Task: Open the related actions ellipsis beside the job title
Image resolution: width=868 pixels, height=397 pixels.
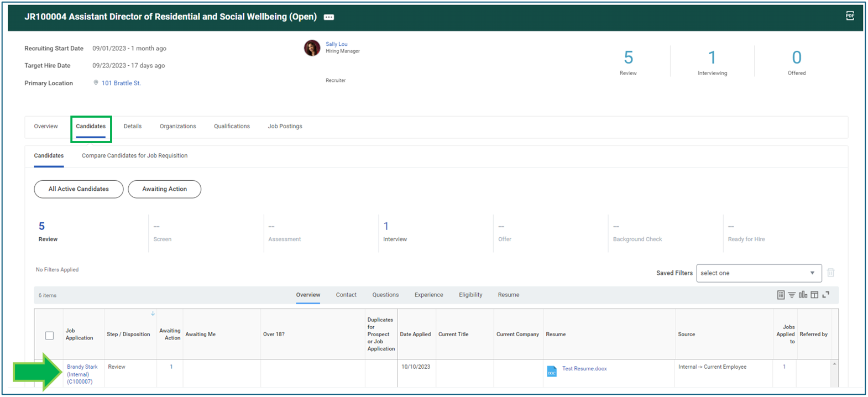Action: coord(329,17)
